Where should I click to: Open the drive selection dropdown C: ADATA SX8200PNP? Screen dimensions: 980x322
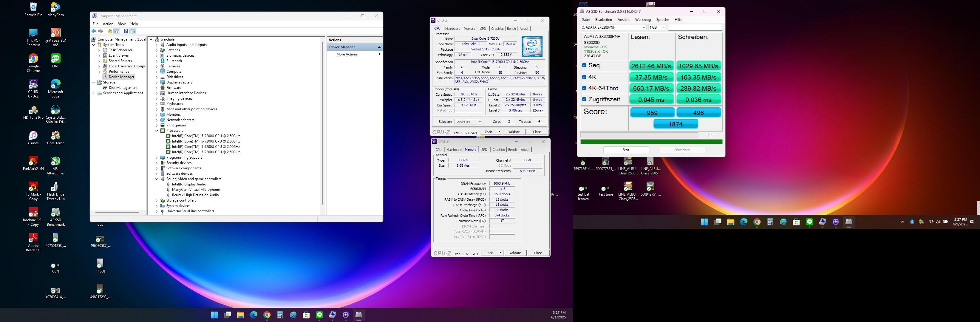(613, 27)
